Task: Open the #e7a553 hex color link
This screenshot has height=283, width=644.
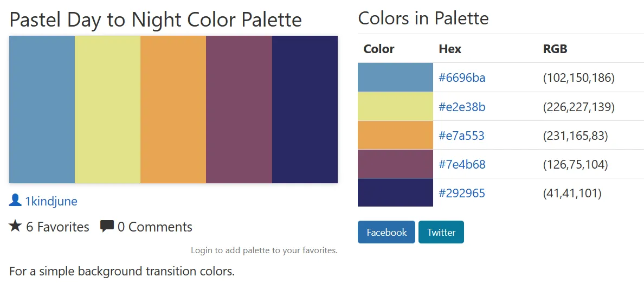Action: [x=461, y=136]
